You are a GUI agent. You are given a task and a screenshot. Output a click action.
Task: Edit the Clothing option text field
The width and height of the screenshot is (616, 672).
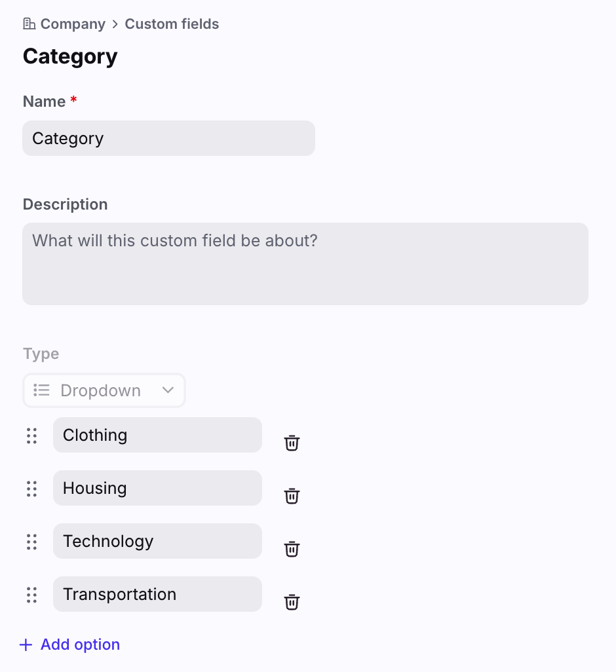click(157, 436)
